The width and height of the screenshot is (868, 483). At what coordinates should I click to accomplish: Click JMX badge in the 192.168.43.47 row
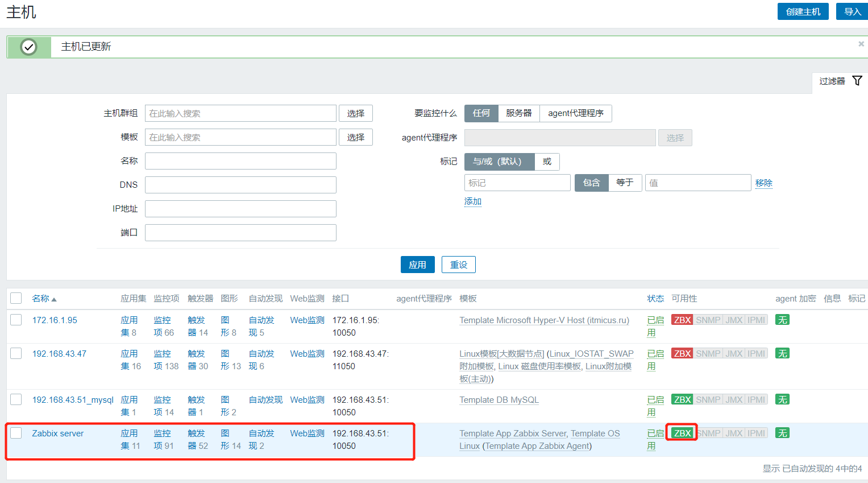coord(734,353)
